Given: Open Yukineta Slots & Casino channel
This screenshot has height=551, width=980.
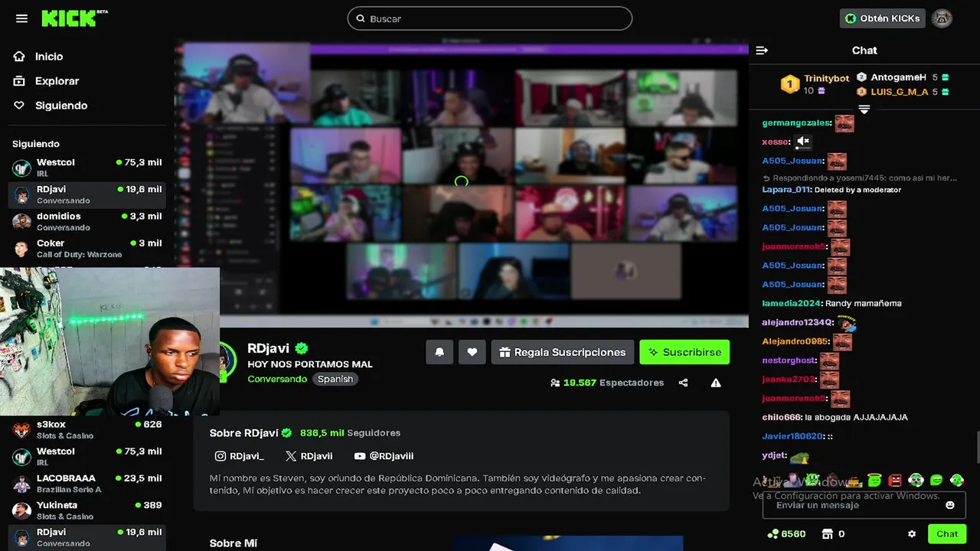Looking at the screenshot, I should pyautogui.click(x=87, y=510).
